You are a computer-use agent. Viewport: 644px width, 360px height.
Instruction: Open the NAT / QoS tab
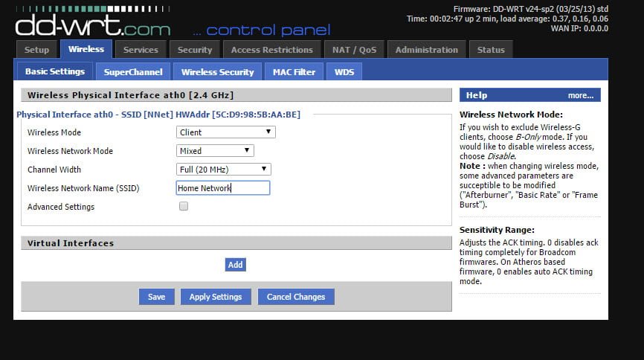tap(354, 50)
